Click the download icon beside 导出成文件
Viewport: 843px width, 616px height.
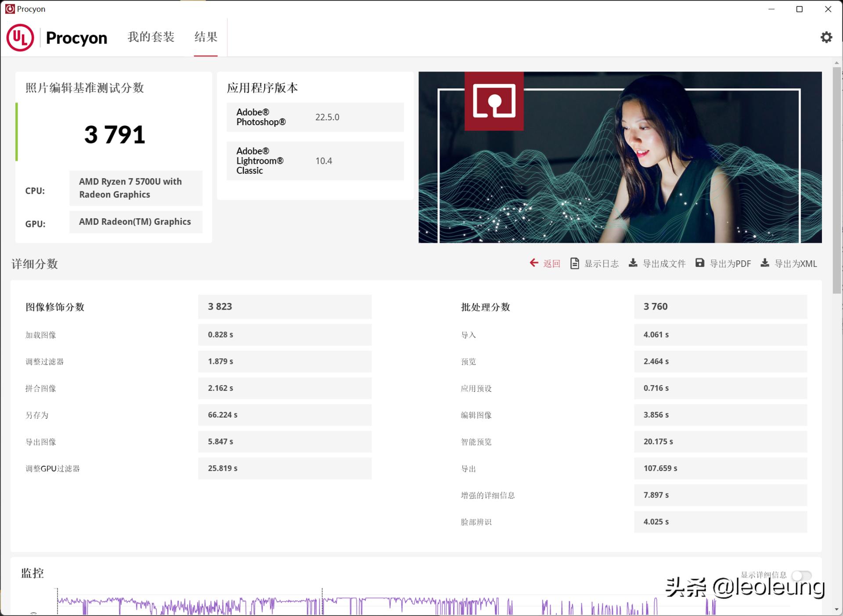(x=634, y=263)
